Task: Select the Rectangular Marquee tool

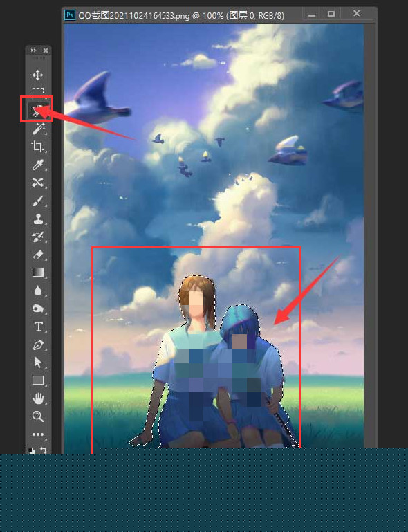Action: (37, 91)
